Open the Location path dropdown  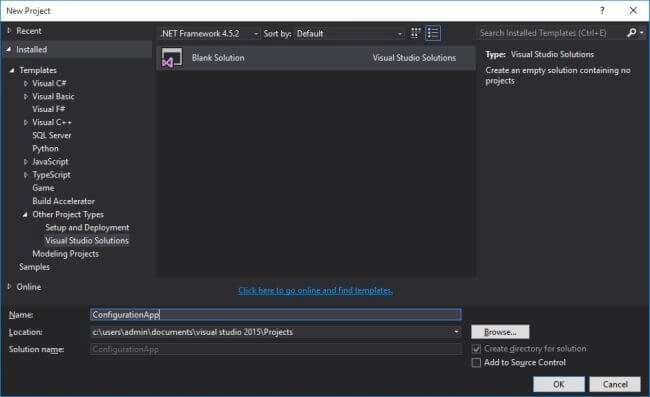point(456,332)
